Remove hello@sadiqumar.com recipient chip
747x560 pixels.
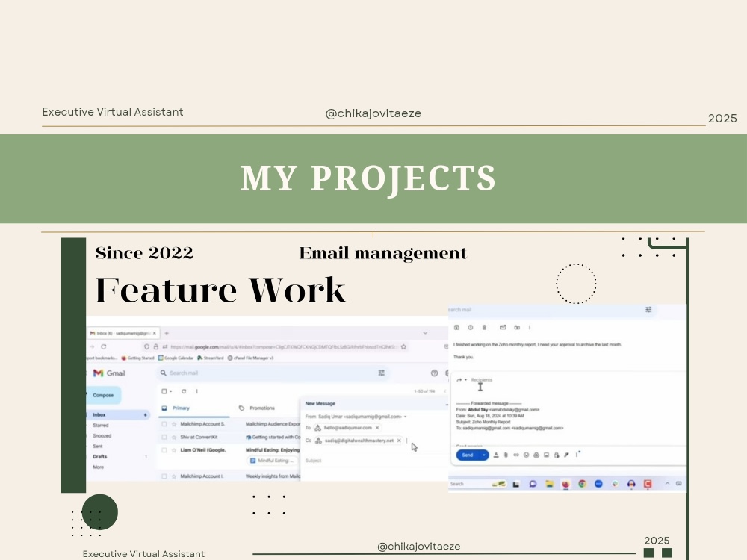coord(377,428)
